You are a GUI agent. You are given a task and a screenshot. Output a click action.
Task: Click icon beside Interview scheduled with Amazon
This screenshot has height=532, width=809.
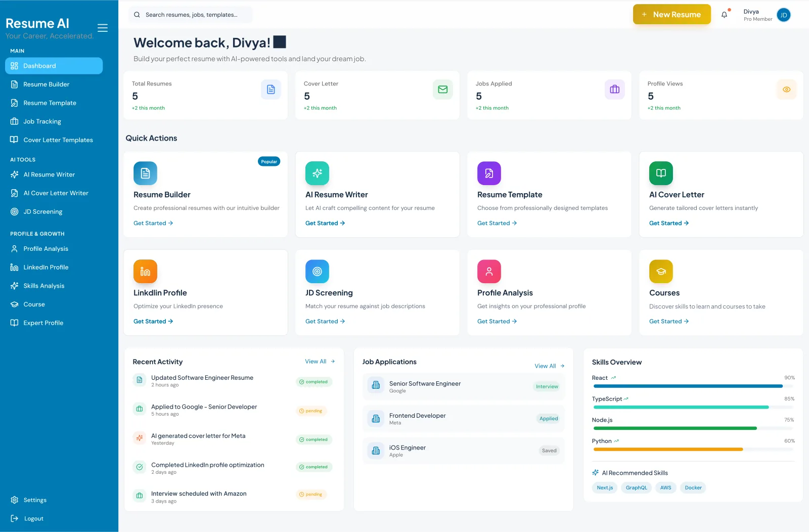140,496
